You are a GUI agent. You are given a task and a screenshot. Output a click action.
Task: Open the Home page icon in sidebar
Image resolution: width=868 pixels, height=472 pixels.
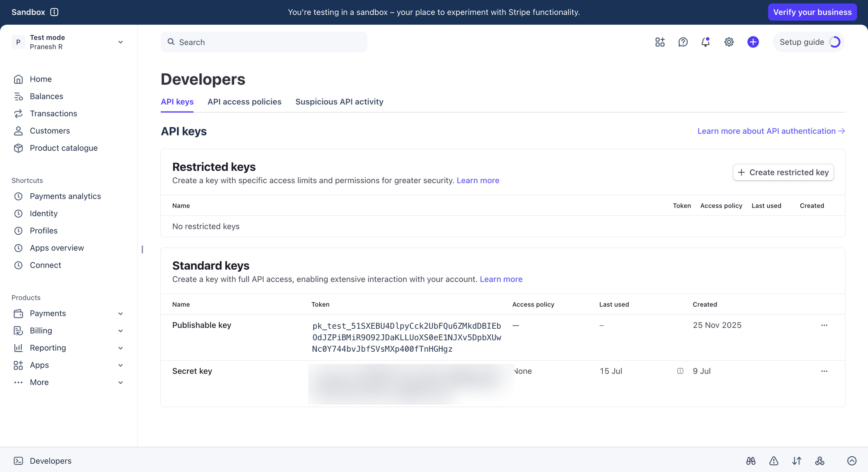(18, 79)
